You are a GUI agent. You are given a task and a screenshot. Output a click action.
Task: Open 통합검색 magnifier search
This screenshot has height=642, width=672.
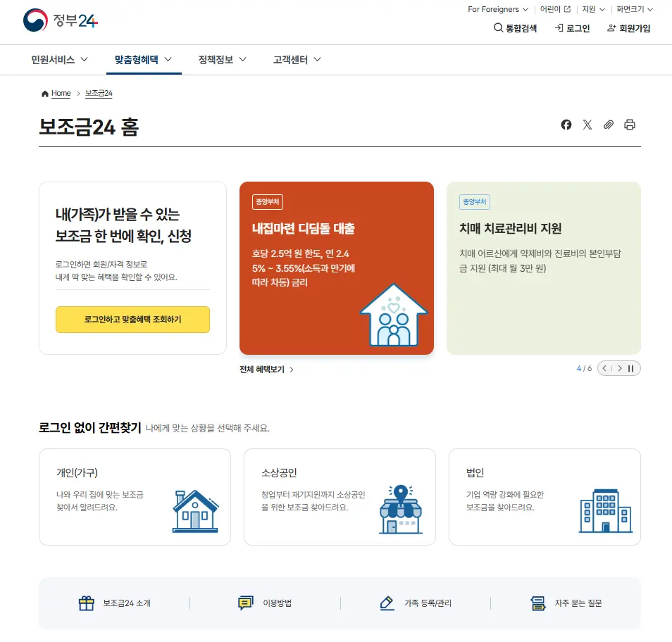pos(515,28)
